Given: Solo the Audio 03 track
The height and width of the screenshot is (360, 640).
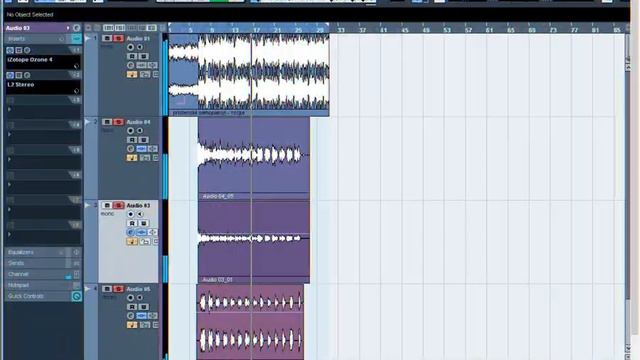Looking at the screenshot, I should 118,205.
